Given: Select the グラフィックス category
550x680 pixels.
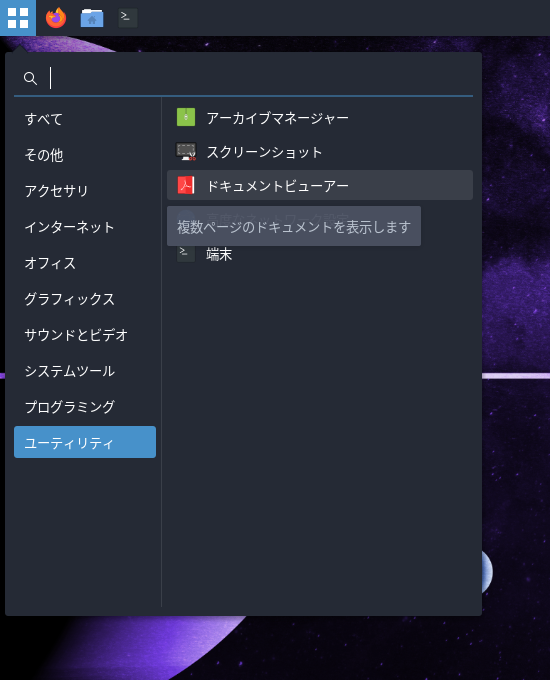Looking at the screenshot, I should click(x=85, y=299).
